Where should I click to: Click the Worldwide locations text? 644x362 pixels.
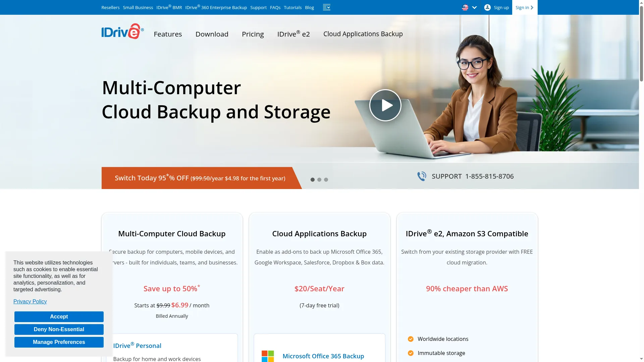443,339
